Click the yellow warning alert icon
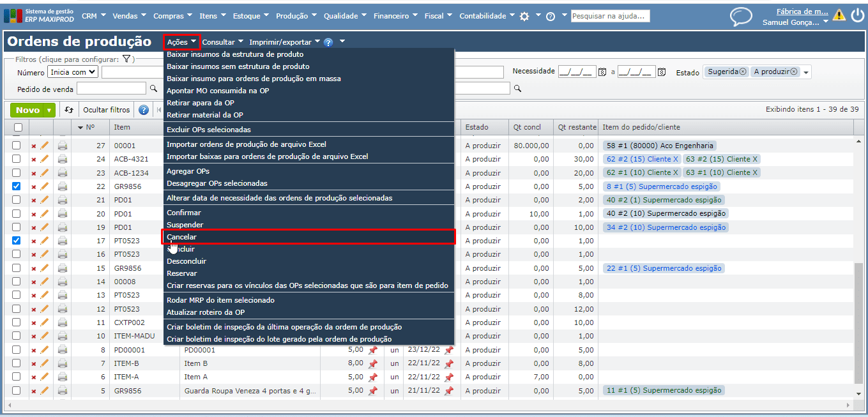Screen dimensions: 868x417 (x=839, y=15)
